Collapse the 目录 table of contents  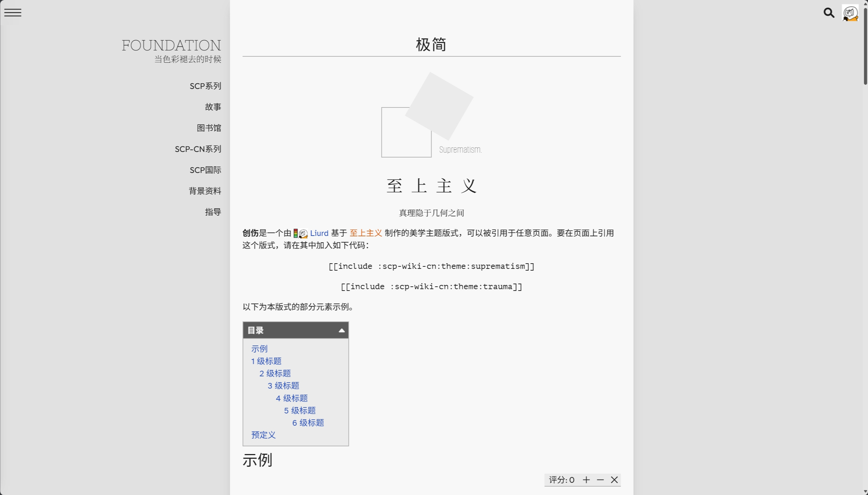(x=342, y=330)
